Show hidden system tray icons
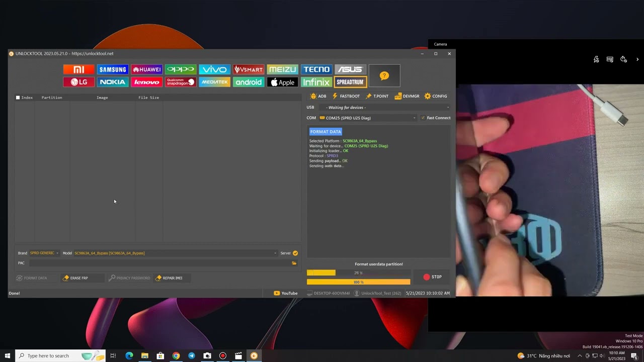 pos(580,355)
